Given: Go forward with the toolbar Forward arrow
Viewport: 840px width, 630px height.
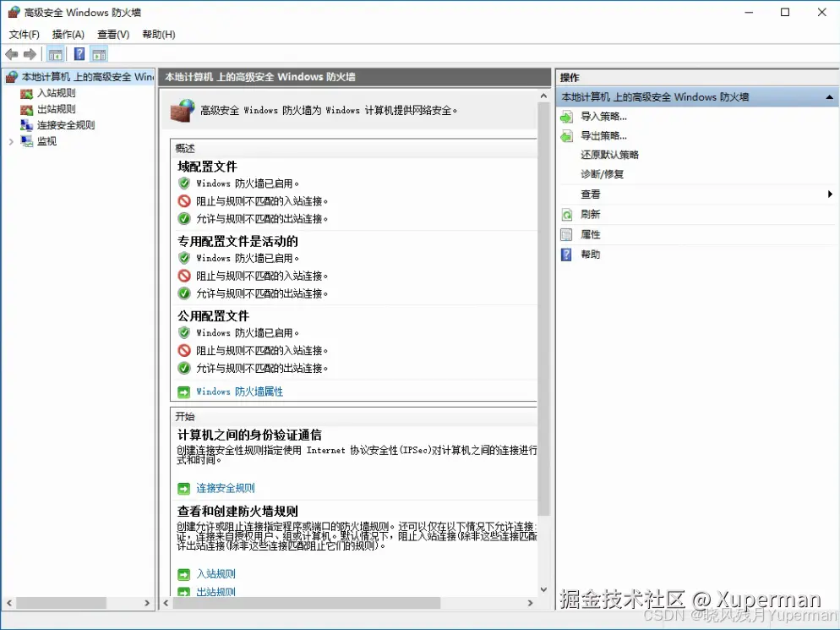Looking at the screenshot, I should (30, 54).
